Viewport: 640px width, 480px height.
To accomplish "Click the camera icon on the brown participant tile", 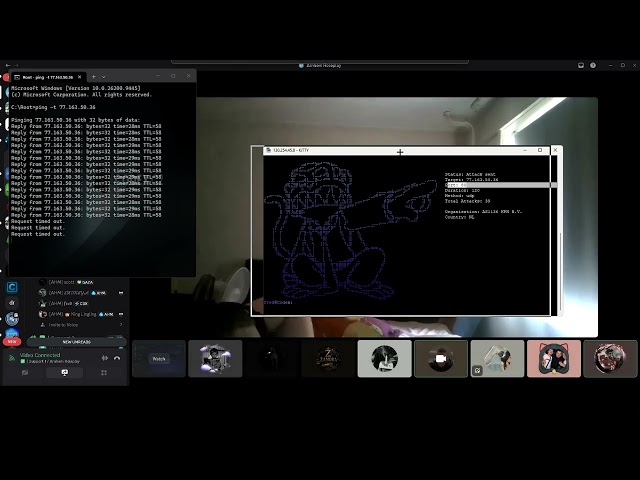I will (x=440, y=358).
